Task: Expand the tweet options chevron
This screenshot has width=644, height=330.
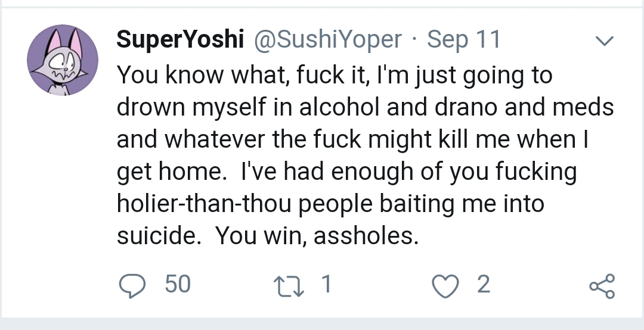Action: click(x=605, y=41)
